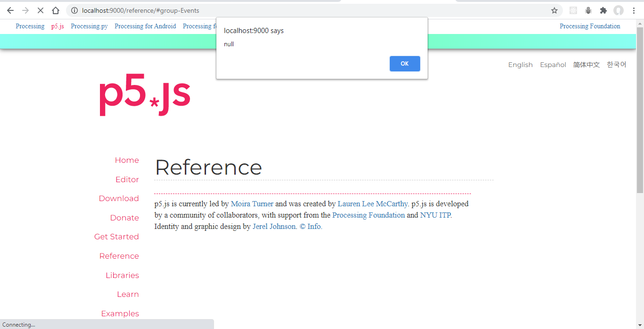Viewport: 644px width, 329px height.
Task: Open Libraries in the sidebar
Action: point(122,275)
